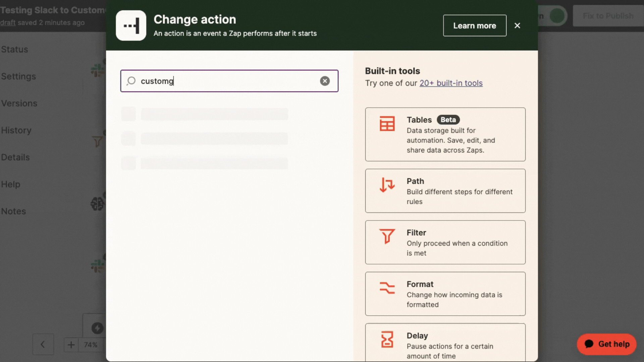Image resolution: width=644 pixels, height=362 pixels.
Task: Select the Tables Beta tool card
Action: 445,134
